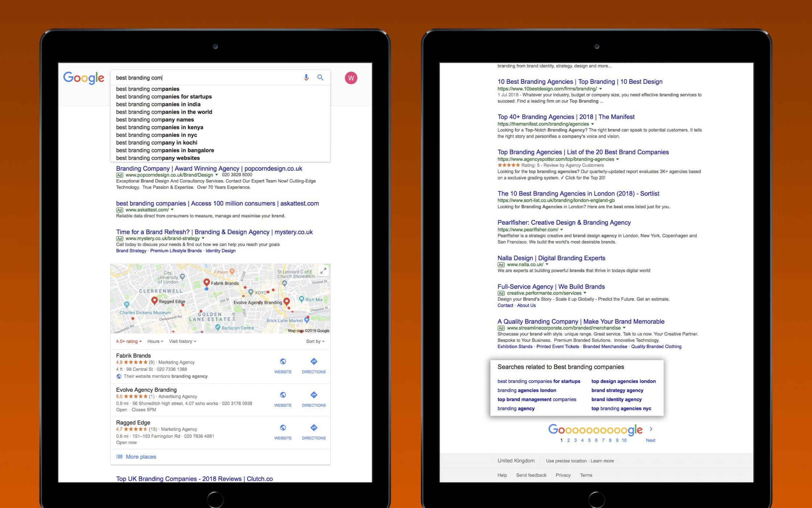The width and height of the screenshot is (812, 508).
Task: Open 'Top UK Branding Companies' Clutch.co result
Action: pyautogui.click(x=194, y=479)
